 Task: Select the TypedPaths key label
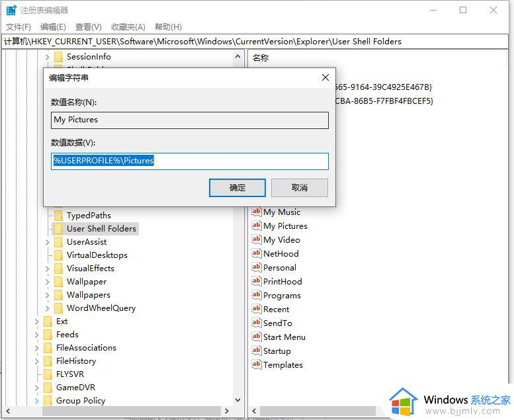(89, 216)
